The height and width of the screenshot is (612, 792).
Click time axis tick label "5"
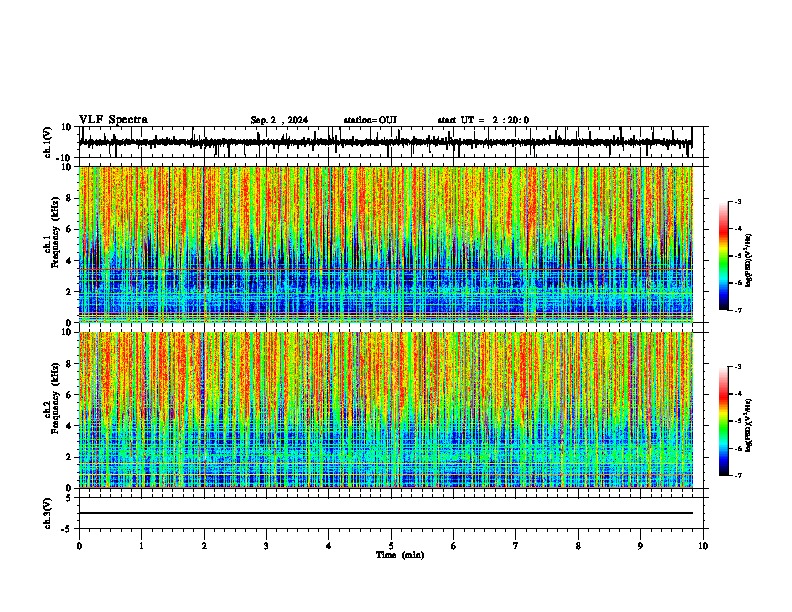(391, 546)
